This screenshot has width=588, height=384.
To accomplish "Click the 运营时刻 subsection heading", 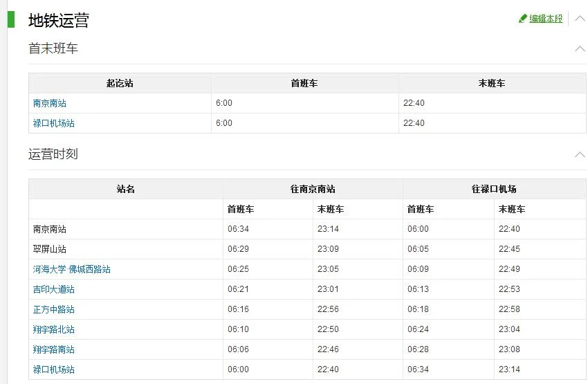I will [x=53, y=154].
